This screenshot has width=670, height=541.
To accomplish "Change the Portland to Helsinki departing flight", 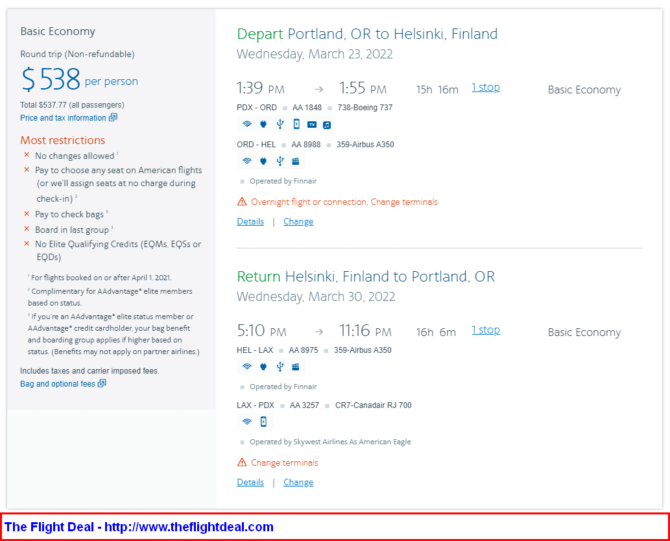I will click(298, 222).
